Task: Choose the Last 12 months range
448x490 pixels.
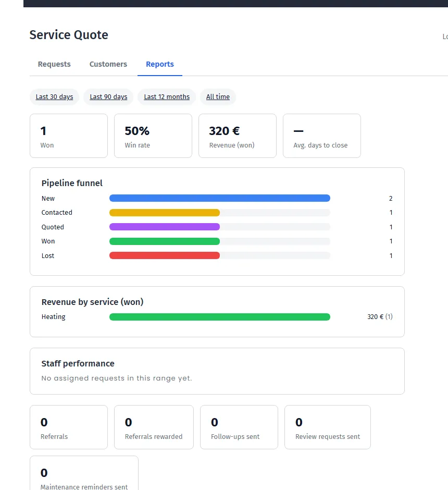Action: (x=167, y=97)
